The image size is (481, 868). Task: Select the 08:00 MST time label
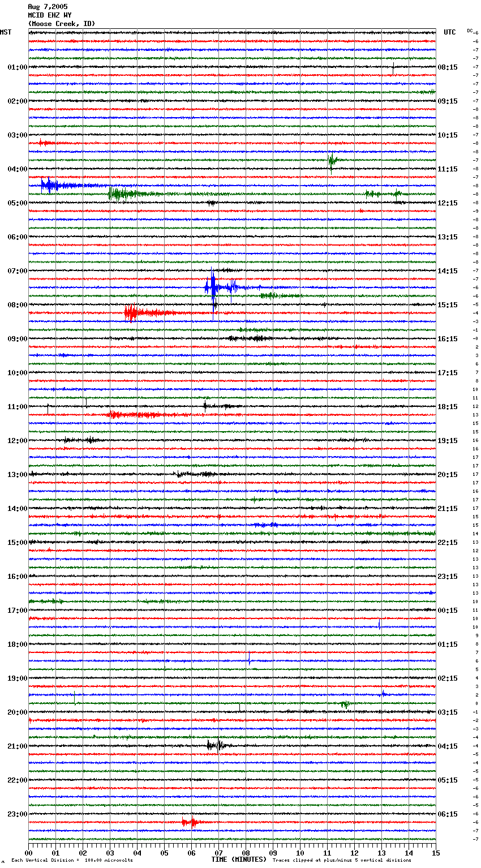click(18, 305)
